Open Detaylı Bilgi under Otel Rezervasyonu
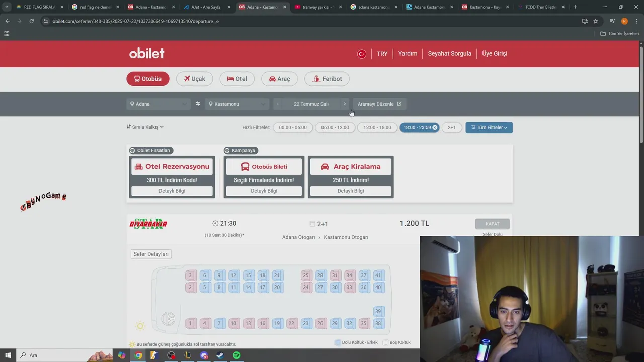 point(172,191)
